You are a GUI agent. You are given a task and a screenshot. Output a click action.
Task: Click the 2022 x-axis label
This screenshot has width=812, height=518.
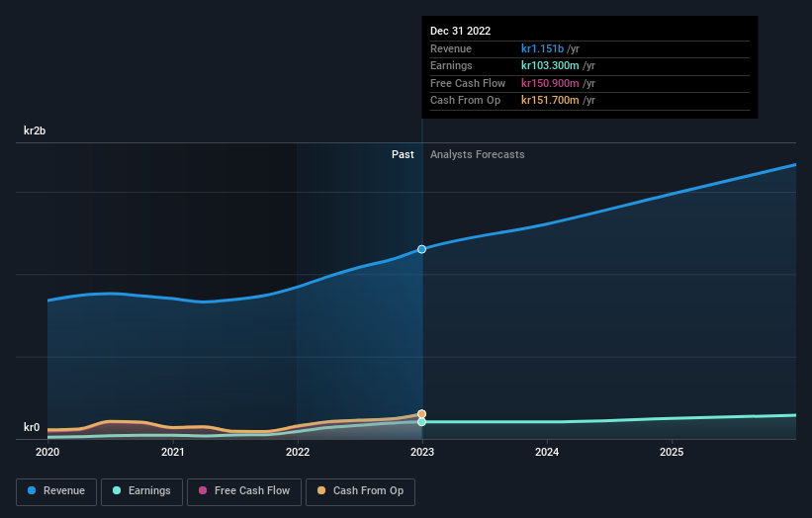(298, 453)
